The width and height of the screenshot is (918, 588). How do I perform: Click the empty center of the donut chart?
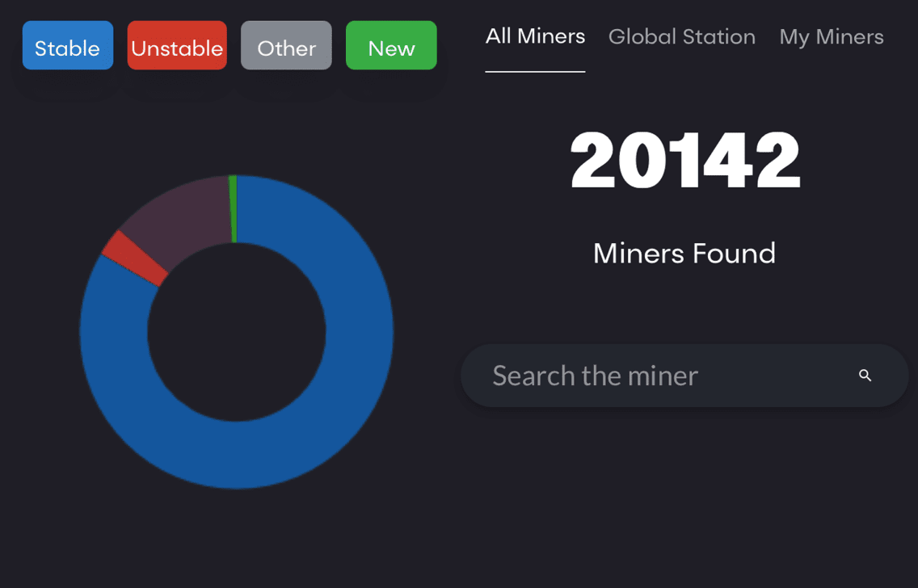coord(236,331)
